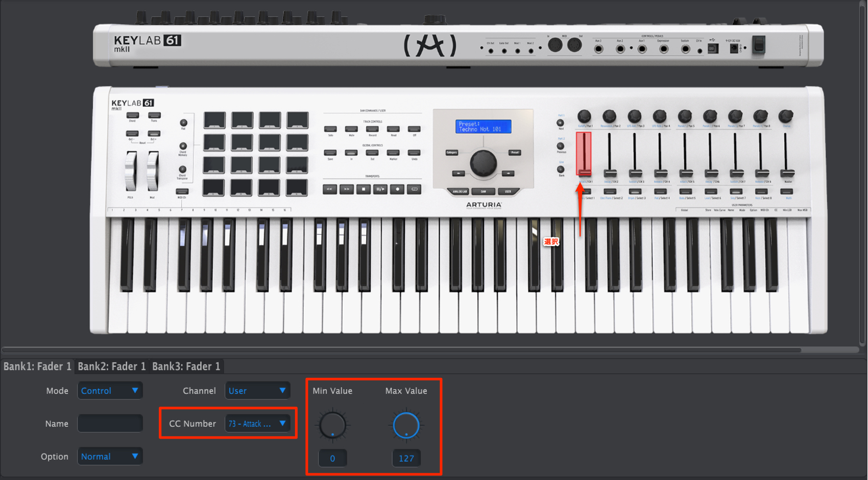Click the loop transport button
Screen dimensions: 868x480
(414, 189)
